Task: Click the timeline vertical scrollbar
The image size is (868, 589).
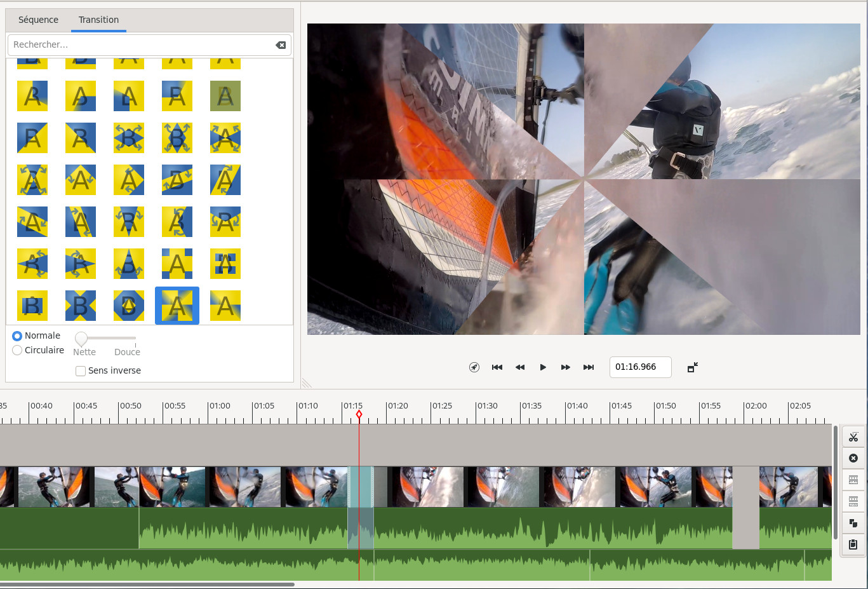Action: 835,483
